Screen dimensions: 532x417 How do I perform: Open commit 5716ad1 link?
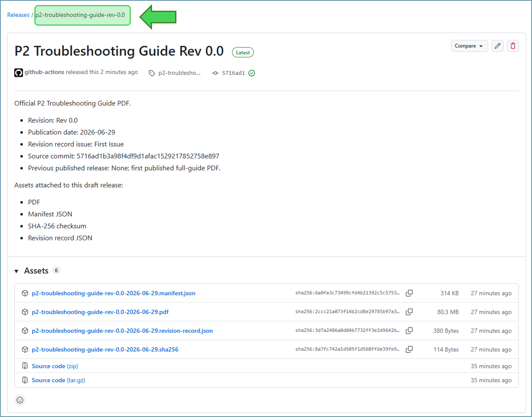coord(233,73)
